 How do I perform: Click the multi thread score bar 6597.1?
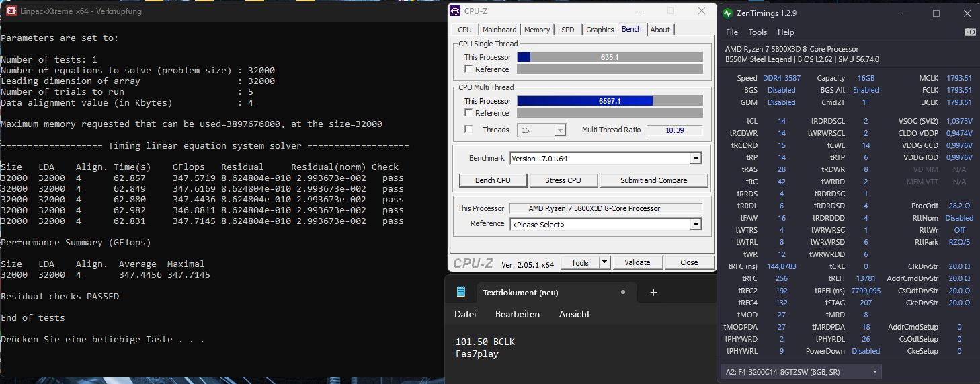(610, 101)
